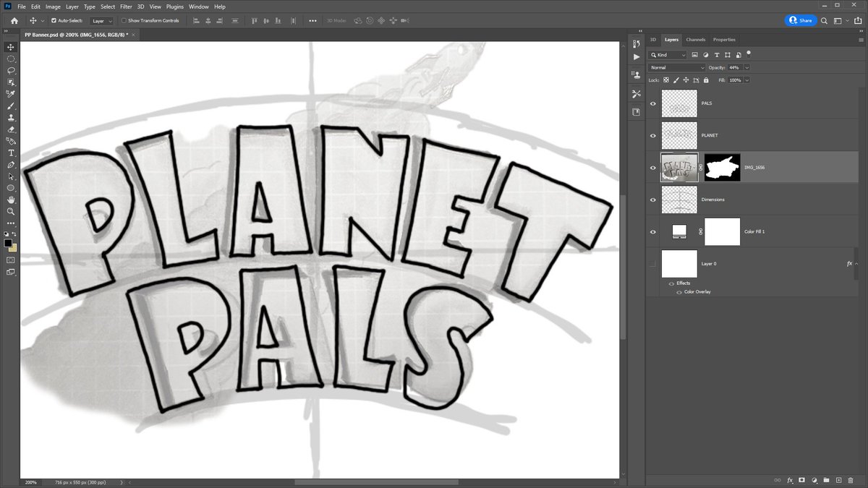Image resolution: width=868 pixels, height=488 pixels.
Task: Filter layers by pixel layer icon
Action: tap(695, 55)
